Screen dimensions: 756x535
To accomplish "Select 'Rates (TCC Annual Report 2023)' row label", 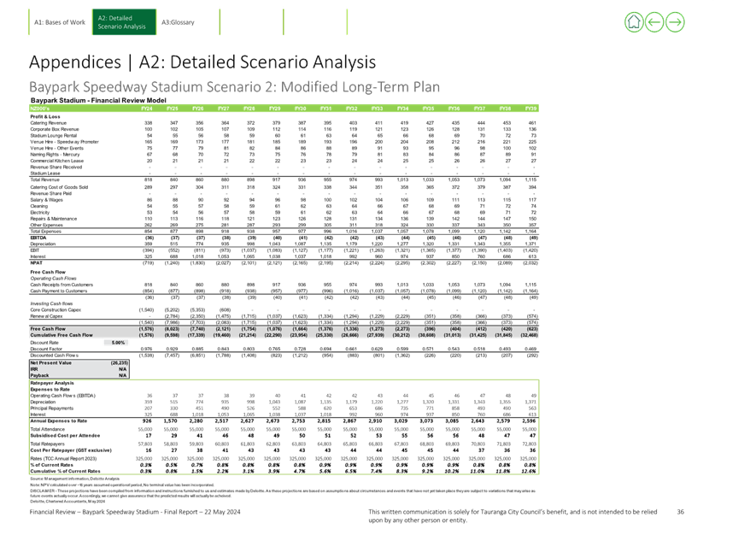I will 64,459.
